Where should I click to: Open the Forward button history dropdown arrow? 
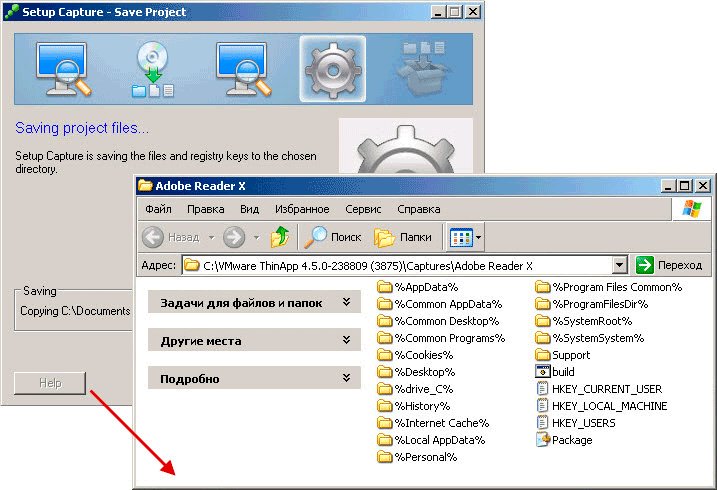coord(257,237)
